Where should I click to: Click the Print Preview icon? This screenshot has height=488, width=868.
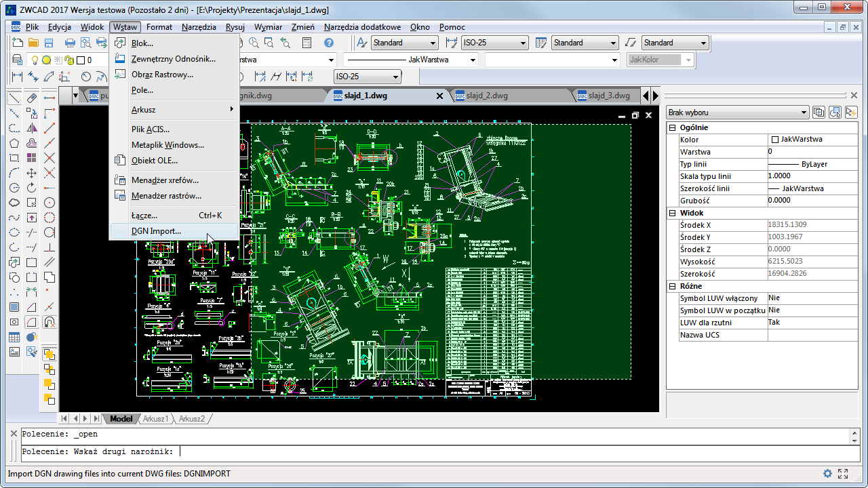(85, 43)
